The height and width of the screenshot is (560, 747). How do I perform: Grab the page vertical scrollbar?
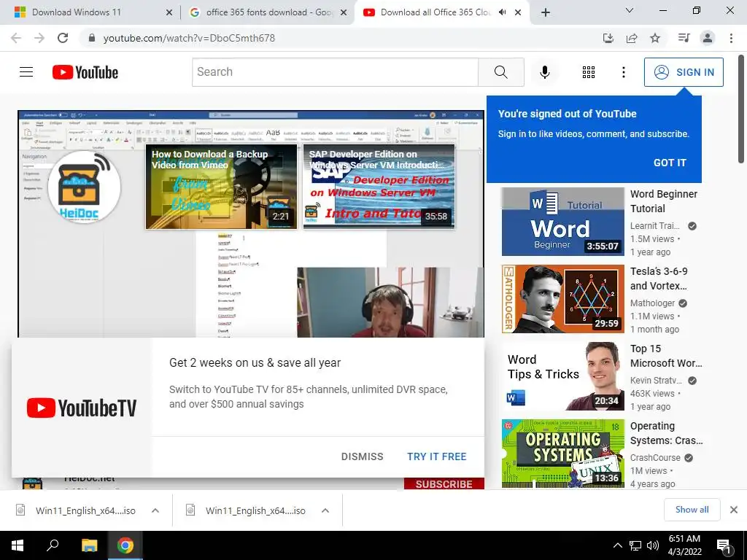click(741, 109)
